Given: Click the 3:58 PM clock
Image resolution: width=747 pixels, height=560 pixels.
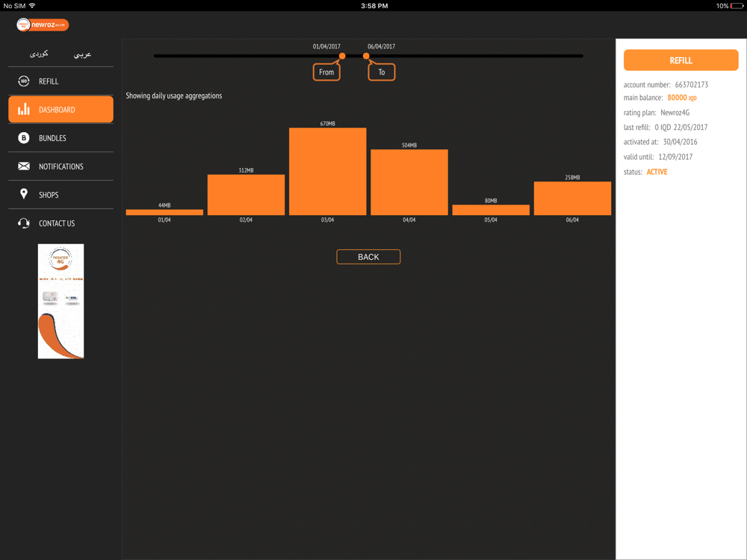Looking at the screenshot, I should click(374, 6).
